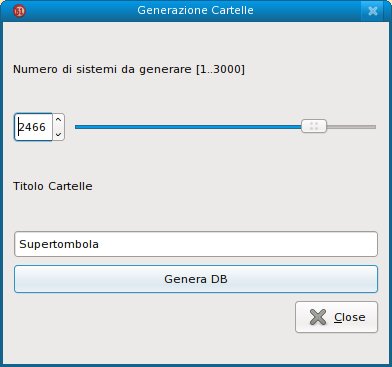The height and width of the screenshot is (367, 392).
Task: Click the Titolo Cartelle label
Action: (53, 186)
